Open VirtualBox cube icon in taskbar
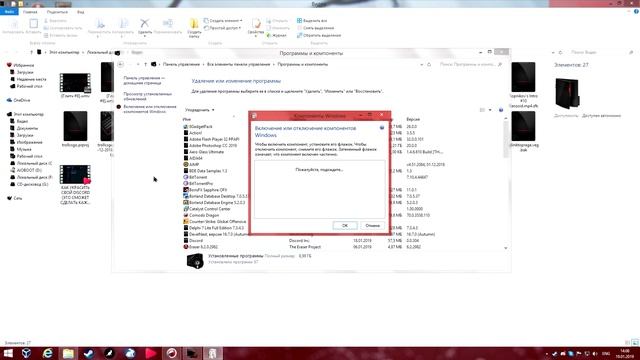Image resolution: width=640 pixels, height=360 pixels. tap(27, 353)
